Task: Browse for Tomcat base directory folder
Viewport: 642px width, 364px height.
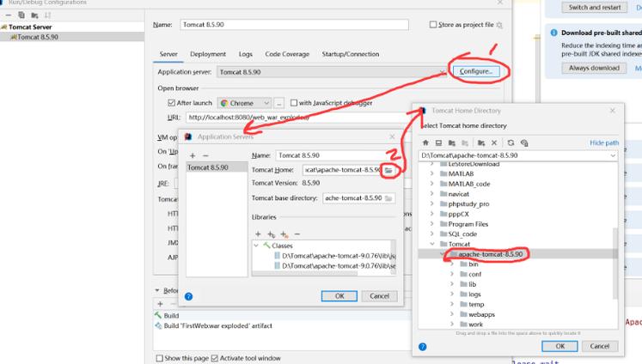Action: point(388,198)
